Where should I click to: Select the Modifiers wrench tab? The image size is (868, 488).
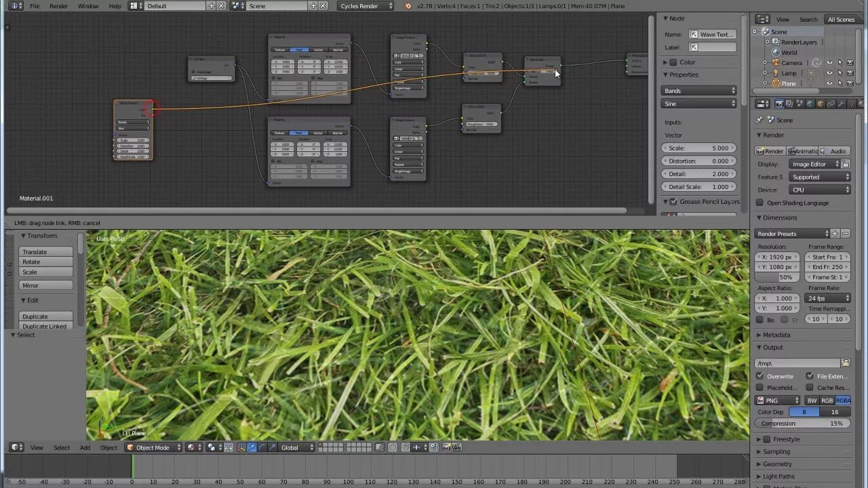(841, 104)
